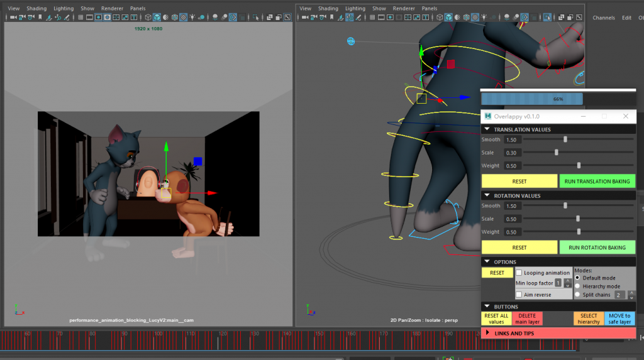Enable Aim reverse checkbox

pos(519,295)
